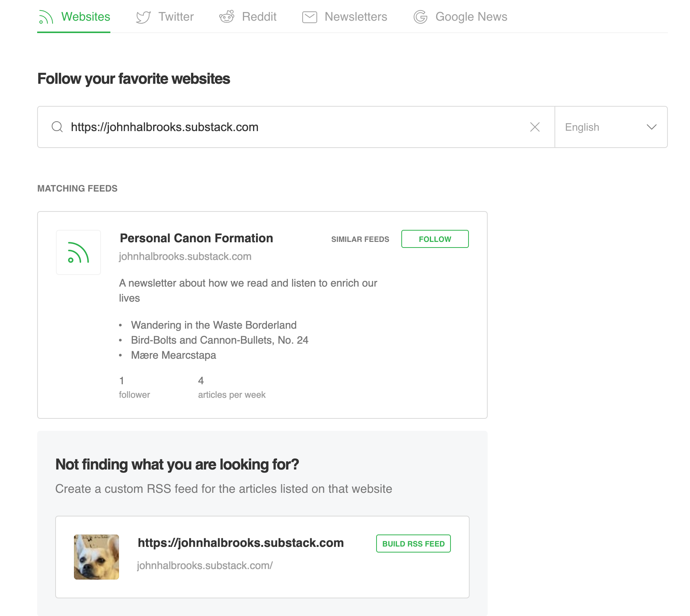690x616 pixels.
Task: Switch to the Websites tab
Action: point(74,17)
